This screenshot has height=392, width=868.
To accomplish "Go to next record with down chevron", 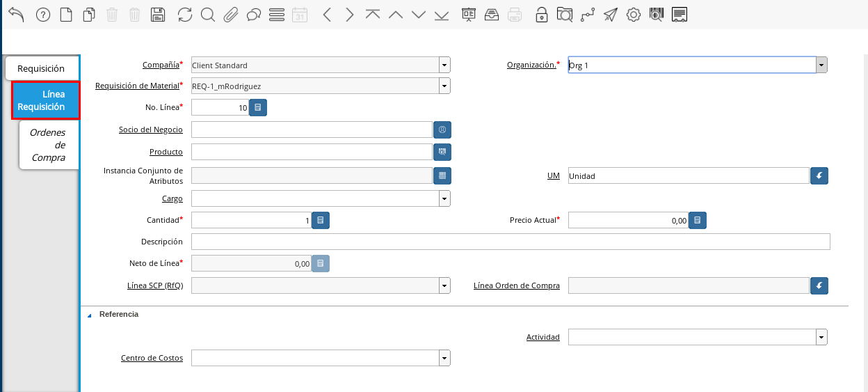I will point(418,15).
